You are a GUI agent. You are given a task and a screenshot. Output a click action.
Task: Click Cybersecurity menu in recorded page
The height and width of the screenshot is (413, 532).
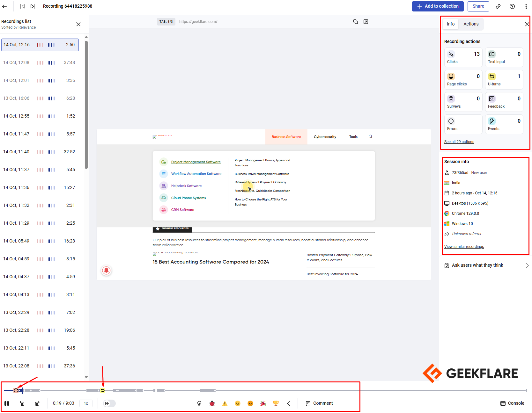325,137
